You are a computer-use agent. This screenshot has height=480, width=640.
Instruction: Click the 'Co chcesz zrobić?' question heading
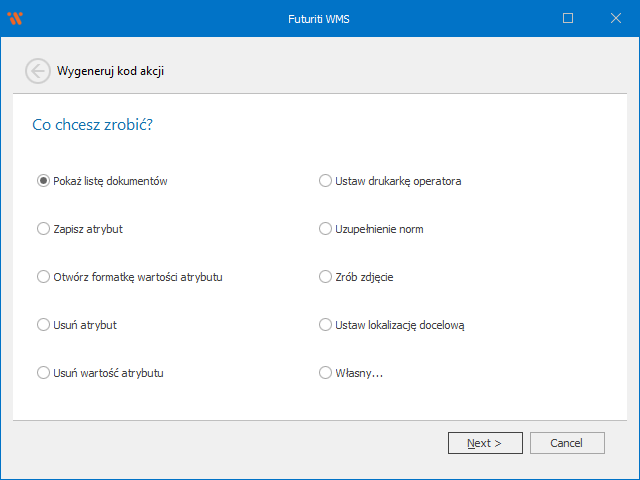coord(93,125)
